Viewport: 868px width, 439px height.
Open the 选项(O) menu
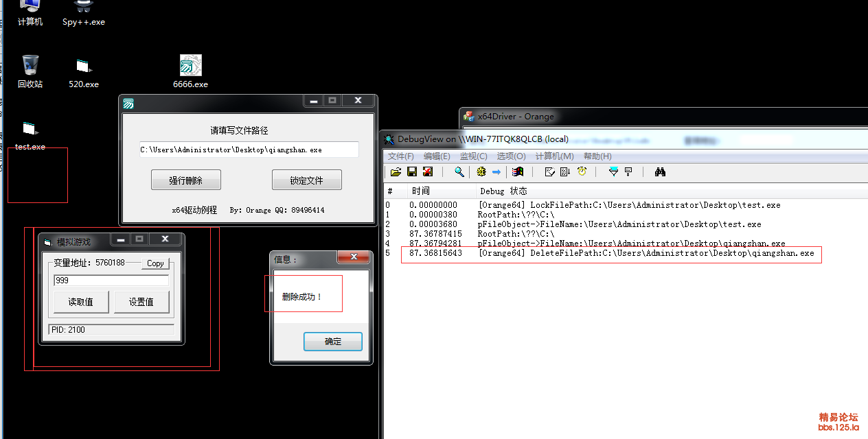511,156
